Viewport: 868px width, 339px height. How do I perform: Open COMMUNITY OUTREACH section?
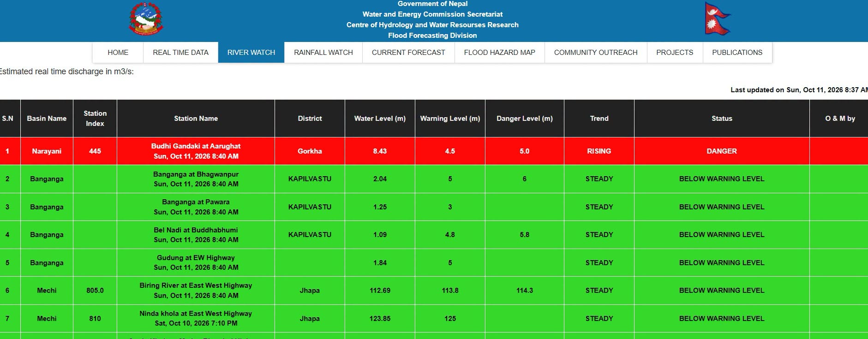click(596, 53)
